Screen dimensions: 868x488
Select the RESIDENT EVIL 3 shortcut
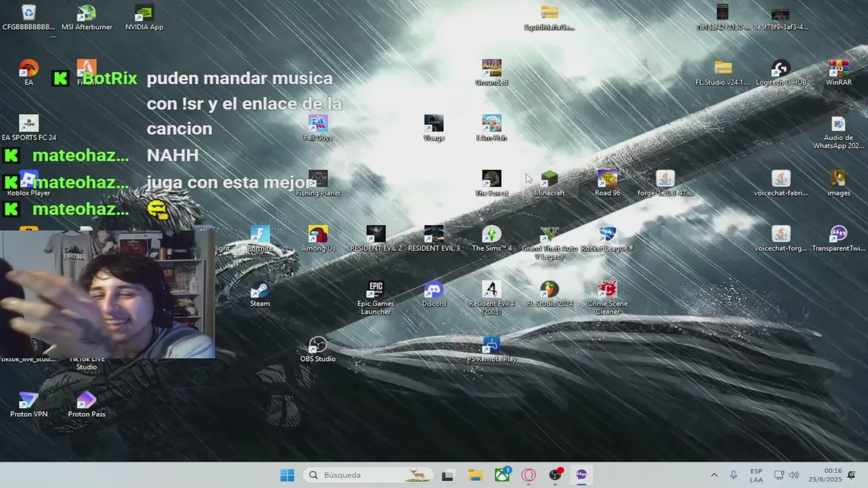(434, 239)
